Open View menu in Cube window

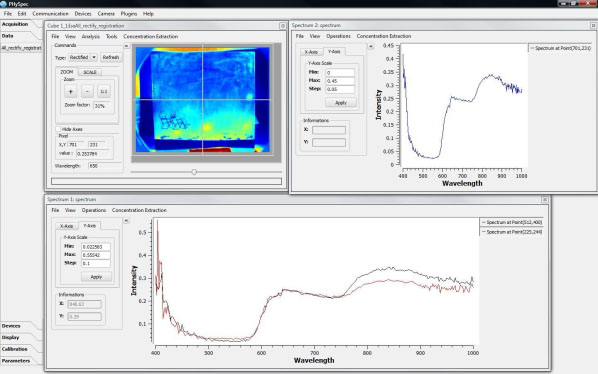70,37
